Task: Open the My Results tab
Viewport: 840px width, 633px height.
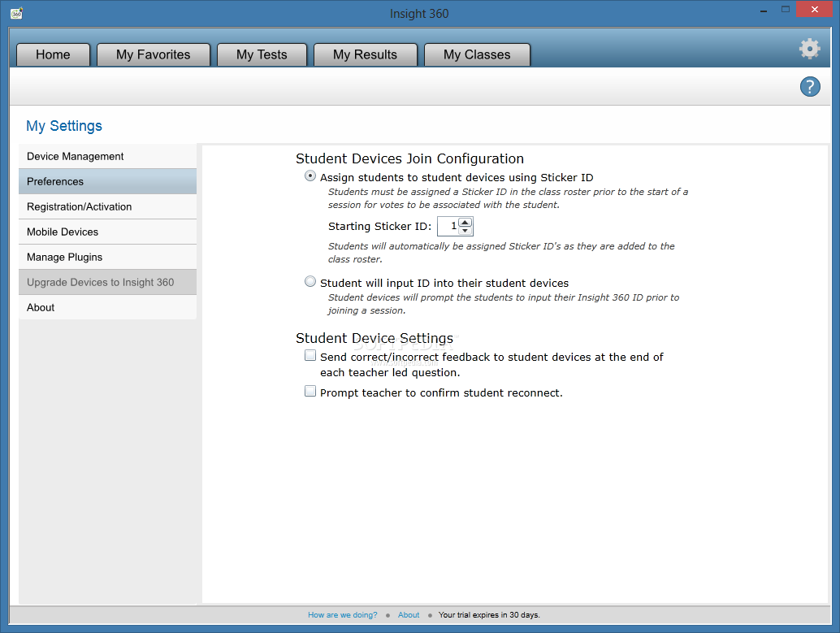Action: click(x=366, y=54)
